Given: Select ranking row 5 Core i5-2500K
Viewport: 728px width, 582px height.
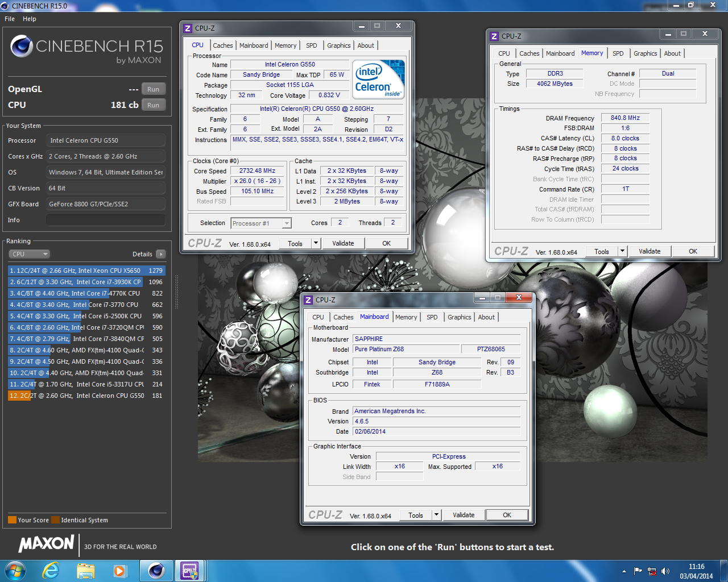Looking at the screenshot, I should click(86, 316).
